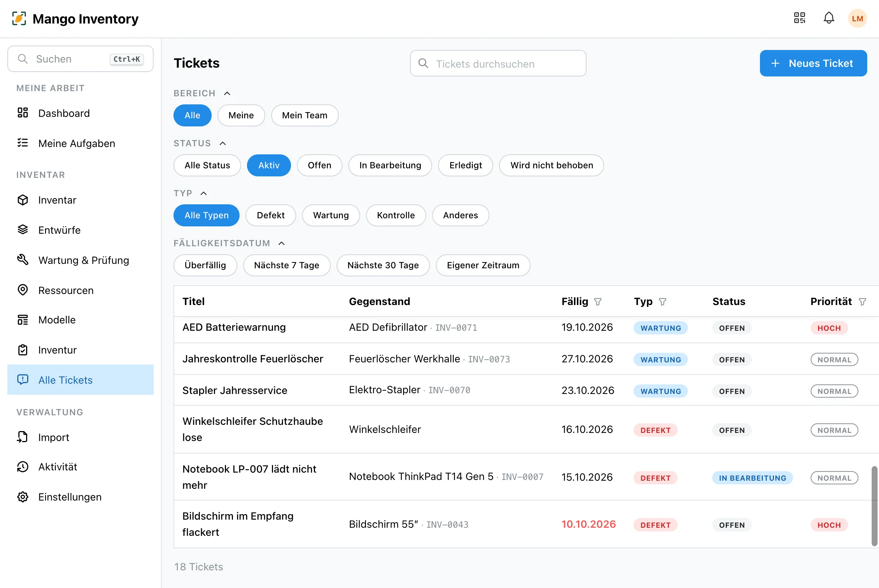Collapse the Typ filter section

click(204, 193)
